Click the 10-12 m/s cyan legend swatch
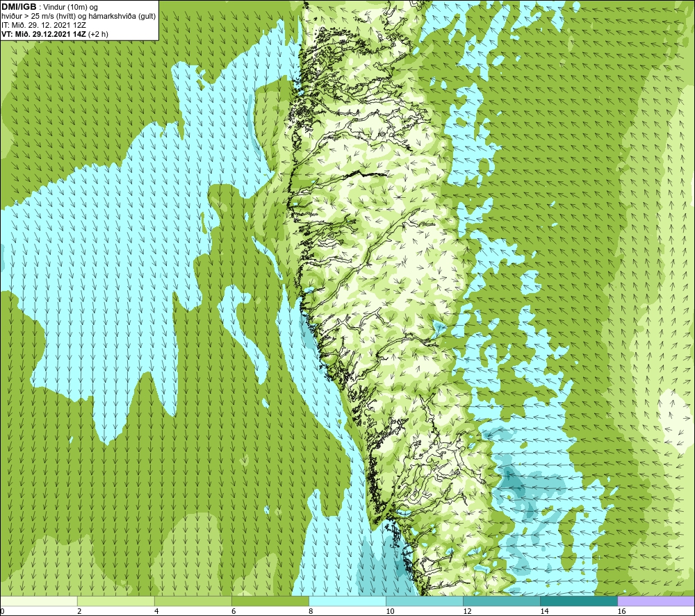 tap(424, 601)
